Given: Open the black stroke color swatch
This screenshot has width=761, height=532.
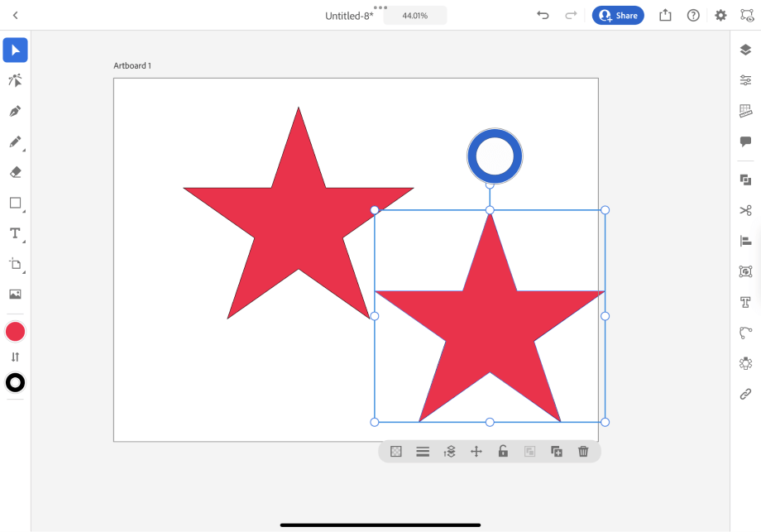Looking at the screenshot, I should 15,382.
